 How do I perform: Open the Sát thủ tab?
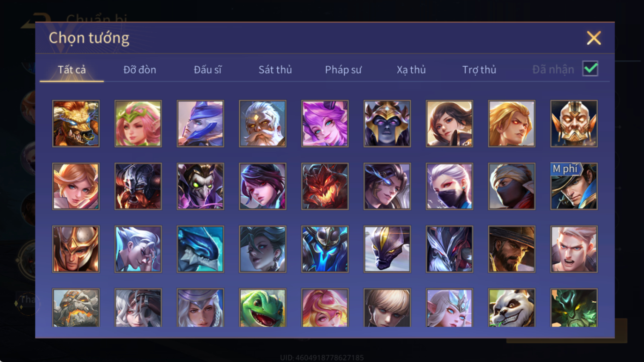[275, 70]
